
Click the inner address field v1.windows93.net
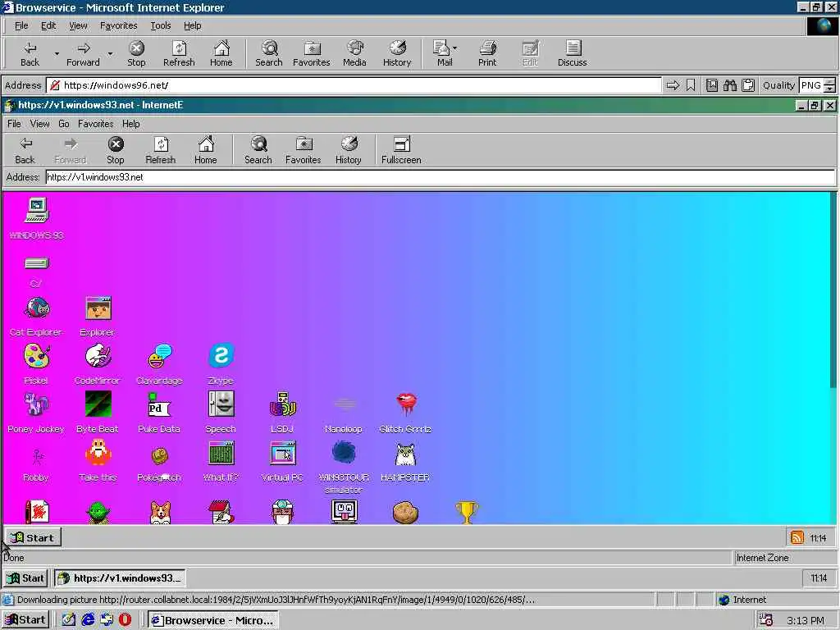441,177
